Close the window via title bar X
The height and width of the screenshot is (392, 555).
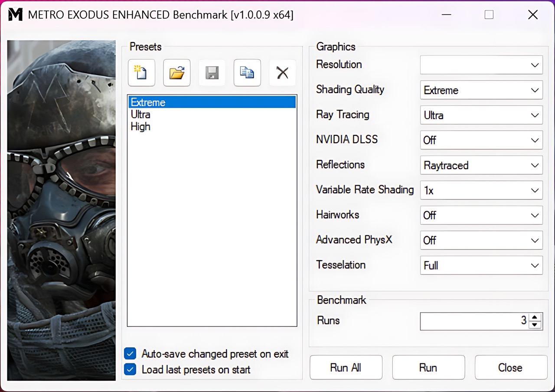click(x=533, y=15)
